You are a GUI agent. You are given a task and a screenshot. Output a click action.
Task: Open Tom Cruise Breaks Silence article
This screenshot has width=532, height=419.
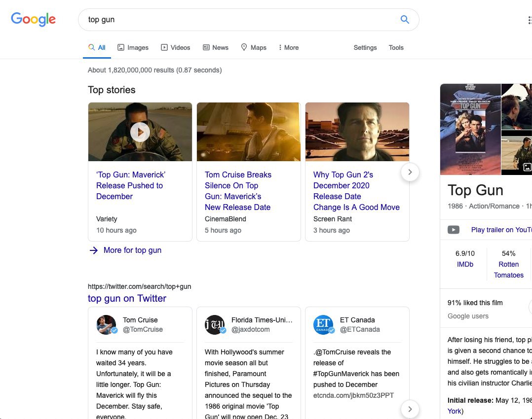[237, 191]
